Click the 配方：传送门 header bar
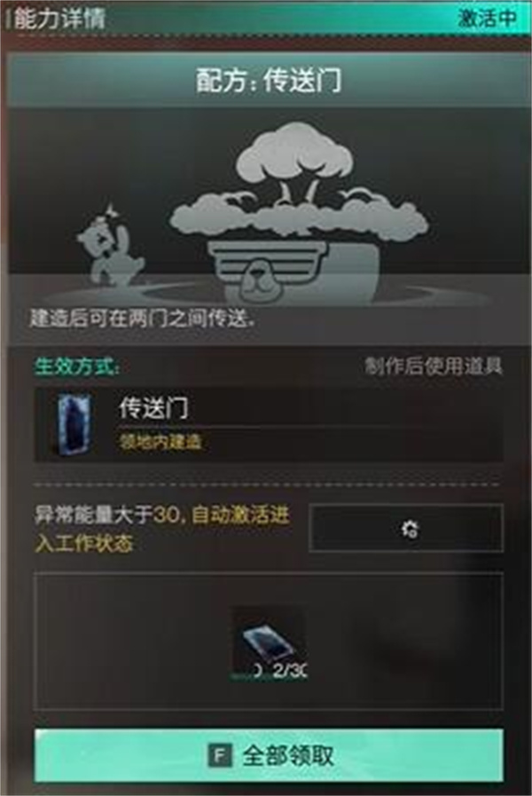532x796 pixels. click(269, 81)
